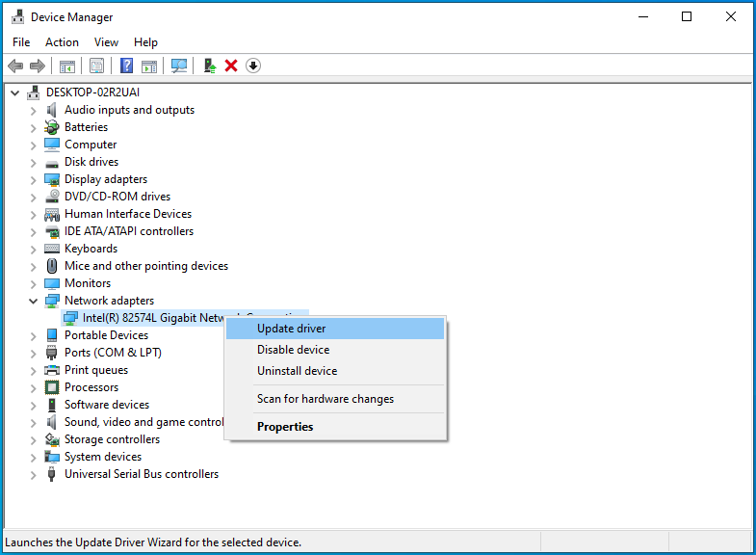The width and height of the screenshot is (756, 555).
Task: Toggle the console tree toolbar icon
Action: point(67,66)
